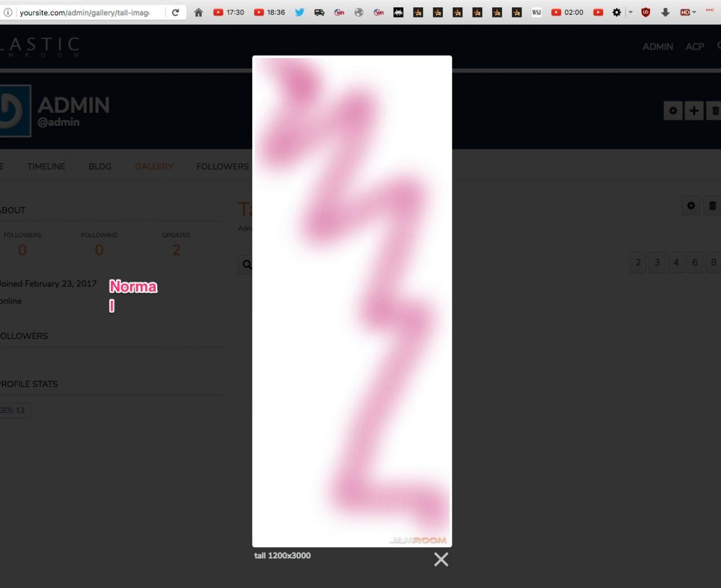Expand the dropdown arrow beside the HD icon
This screenshot has height=588, width=721.
[695, 12]
